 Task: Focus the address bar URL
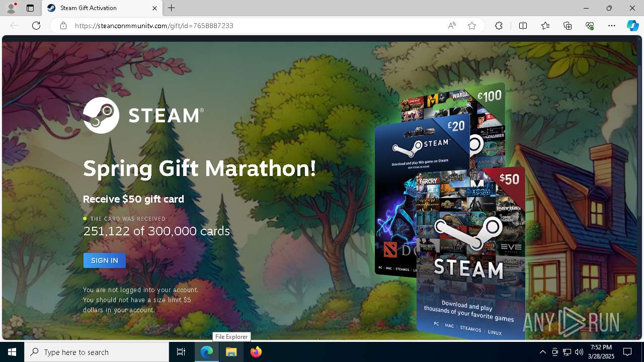[x=154, y=26]
